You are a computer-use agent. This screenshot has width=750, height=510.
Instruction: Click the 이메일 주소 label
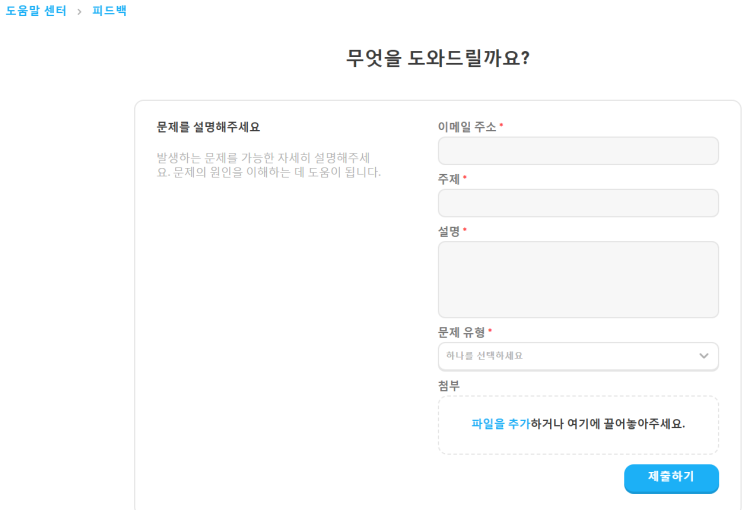(467, 127)
